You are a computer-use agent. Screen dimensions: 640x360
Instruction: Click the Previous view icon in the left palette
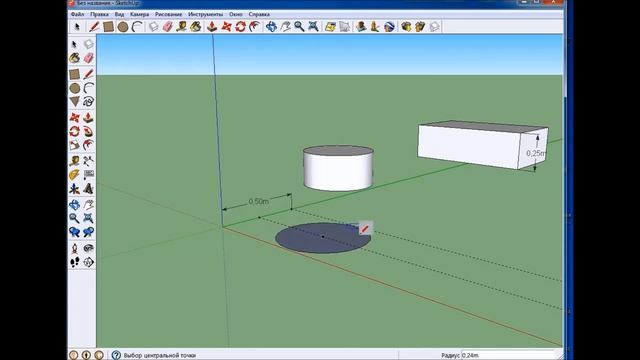[74, 232]
